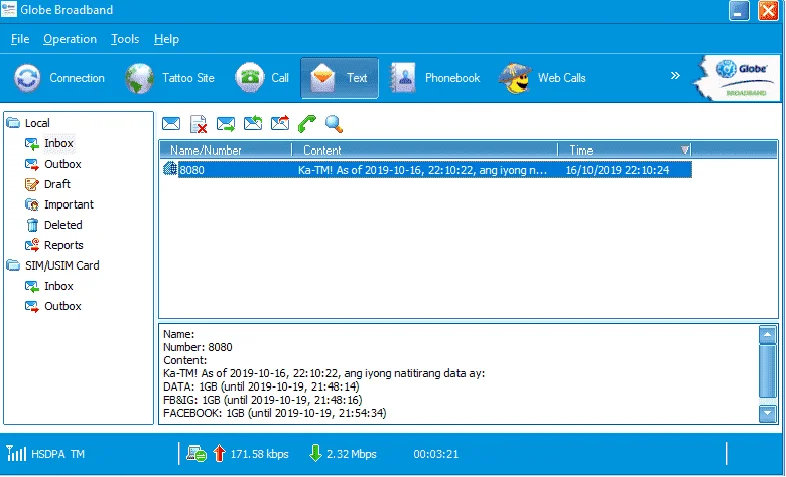Viewport: 786px width, 477px height.
Task: Expand more toolbar items chevron
Action: coord(675,76)
